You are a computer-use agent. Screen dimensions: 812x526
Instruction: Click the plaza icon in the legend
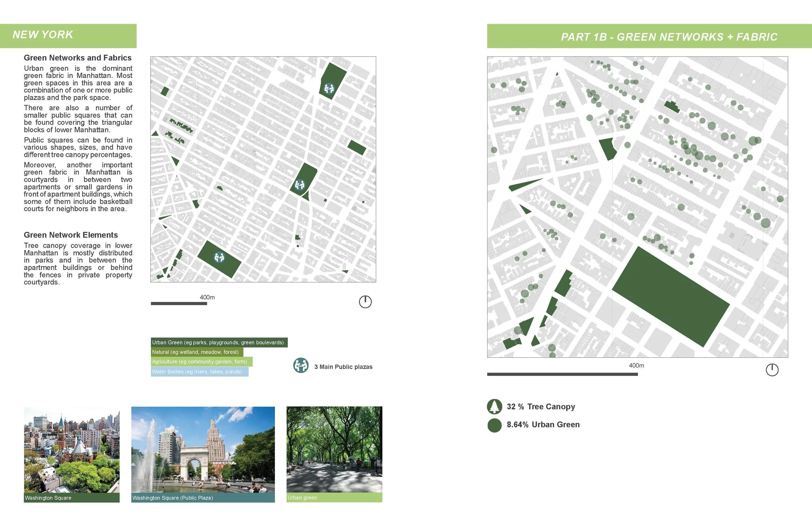[x=301, y=365]
